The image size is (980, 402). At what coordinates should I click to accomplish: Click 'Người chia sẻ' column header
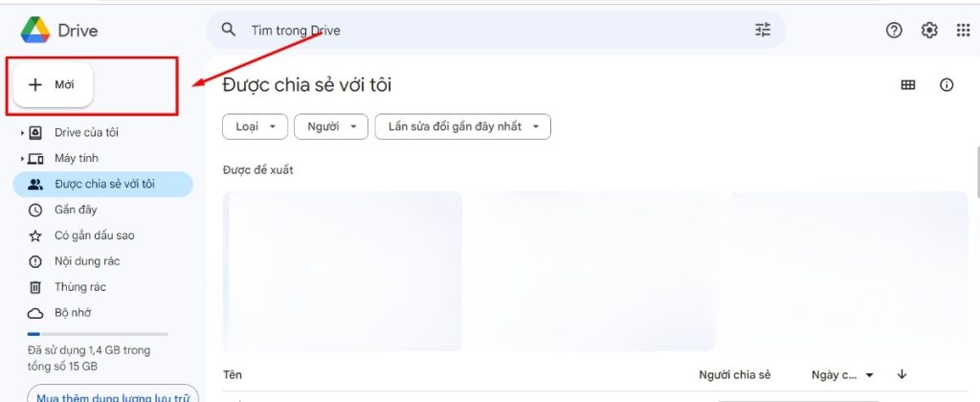pyautogui.click(x=734, y=374)
